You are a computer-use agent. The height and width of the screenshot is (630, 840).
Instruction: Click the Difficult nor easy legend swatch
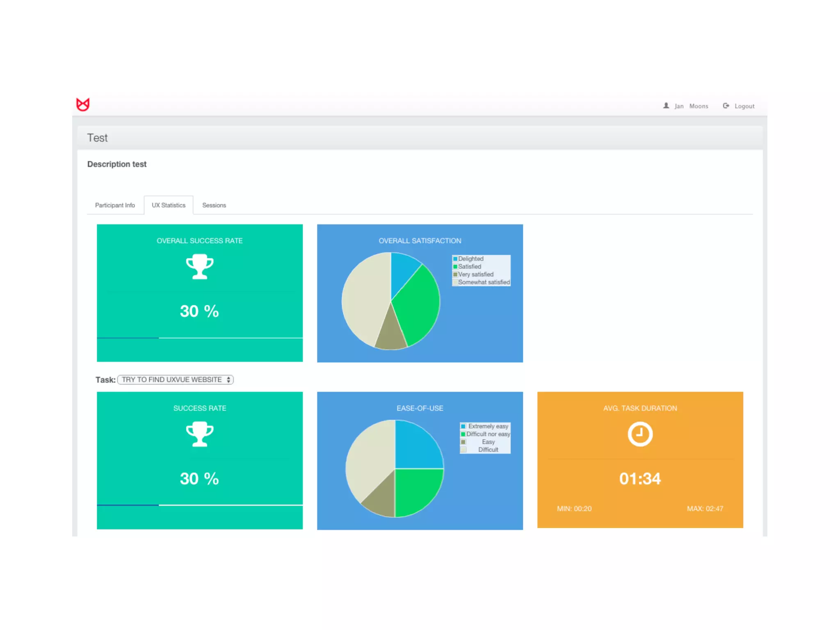click(463, 434)
